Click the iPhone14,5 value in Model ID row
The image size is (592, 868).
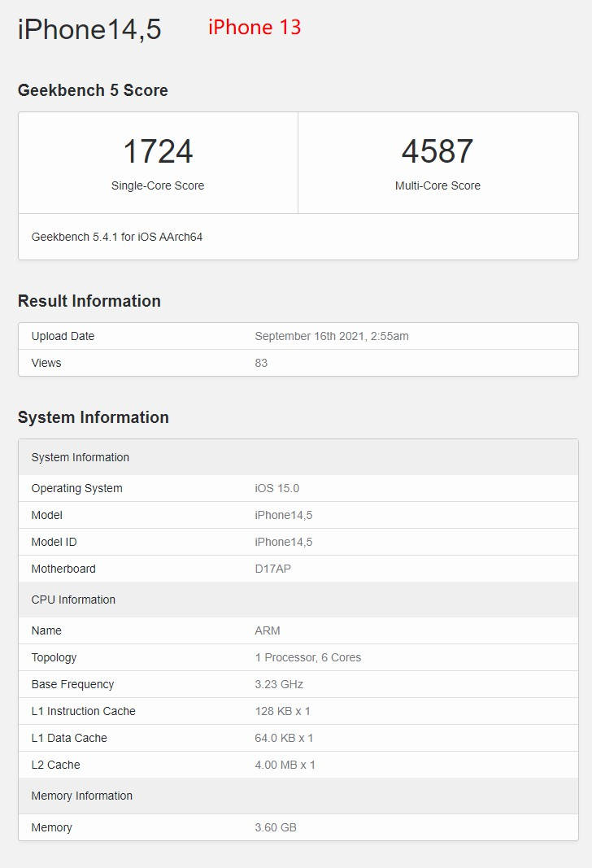coord(284,542)
